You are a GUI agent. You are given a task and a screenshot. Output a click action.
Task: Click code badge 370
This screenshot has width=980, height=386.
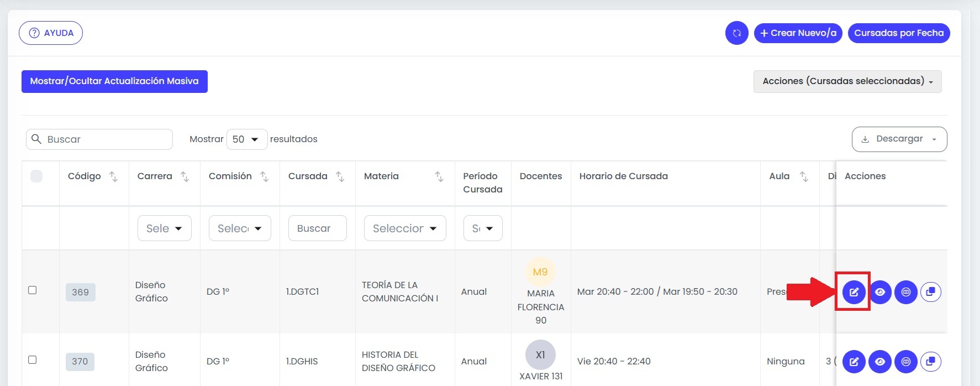click(80, 362)
